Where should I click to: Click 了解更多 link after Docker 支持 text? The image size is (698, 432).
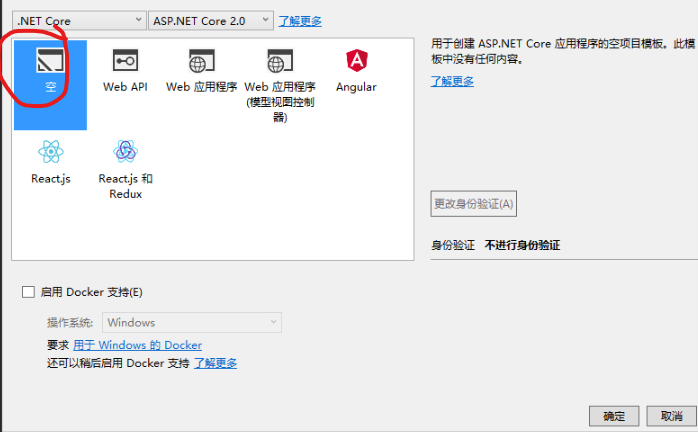point(215,363)
